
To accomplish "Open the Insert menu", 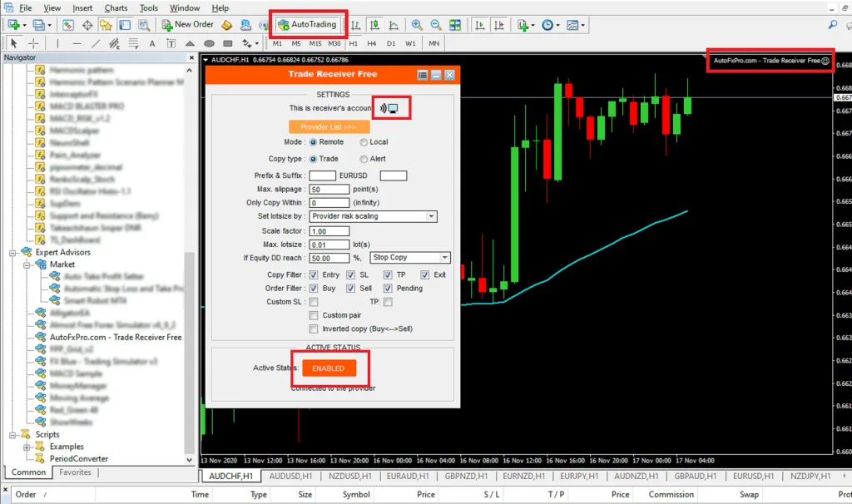I will coord(82,8).
